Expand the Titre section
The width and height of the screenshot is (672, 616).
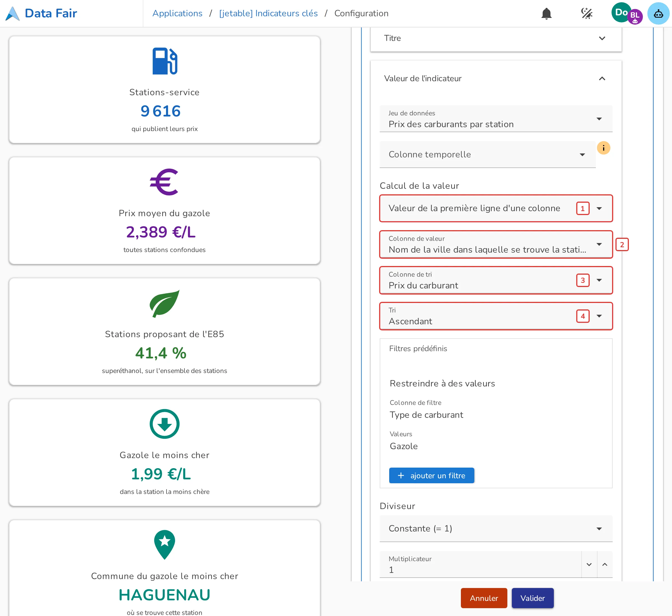[x=496, y=38]
